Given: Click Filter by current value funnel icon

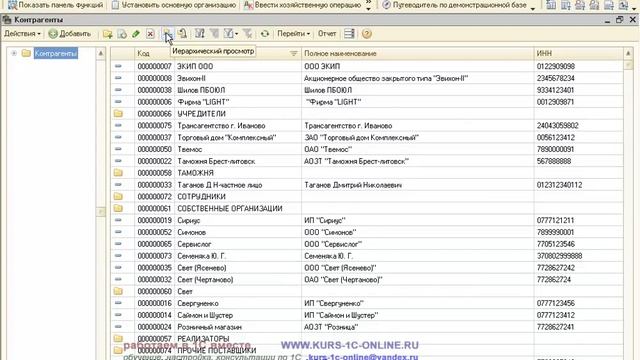Looking at the screenshot, I should coord(214,34).
